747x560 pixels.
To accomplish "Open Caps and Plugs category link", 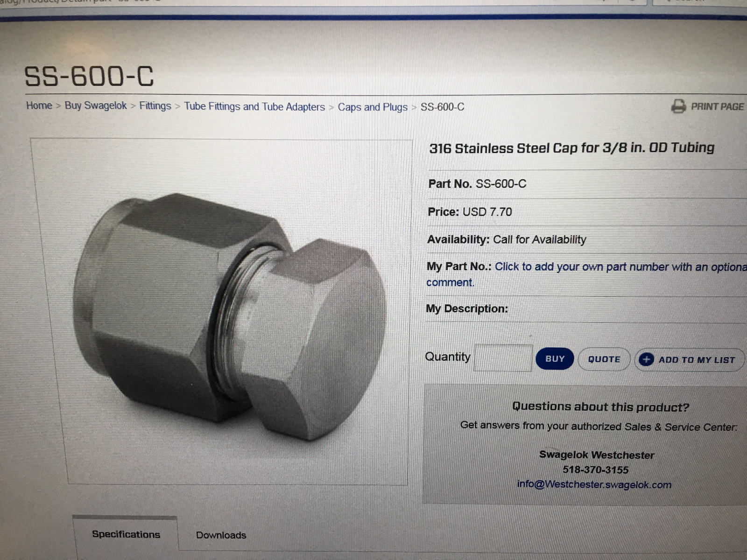I will click(x=373, y=107).
